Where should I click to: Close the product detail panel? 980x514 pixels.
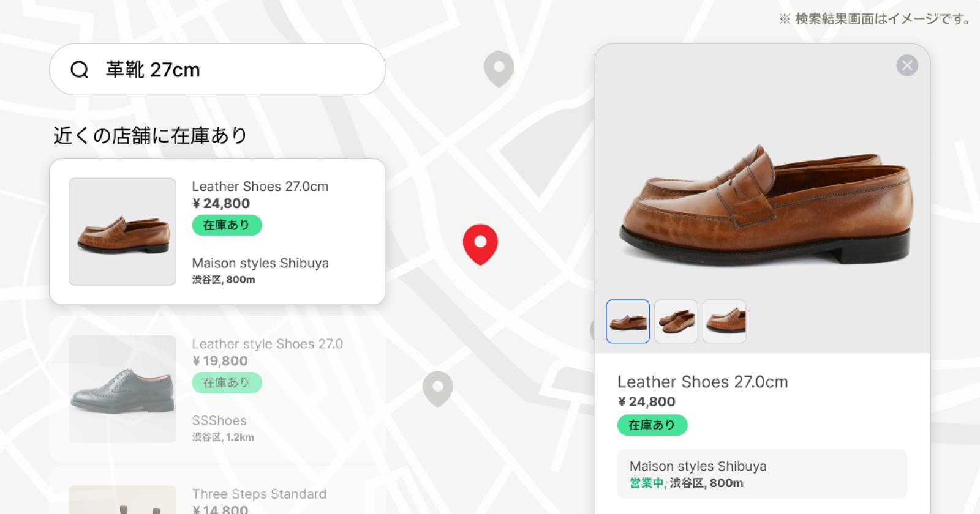point(907,65)
